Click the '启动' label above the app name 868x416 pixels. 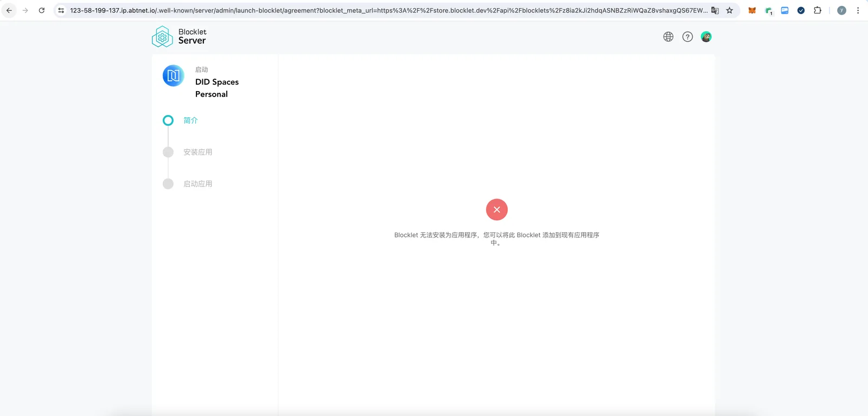click(x=202, y=69)
